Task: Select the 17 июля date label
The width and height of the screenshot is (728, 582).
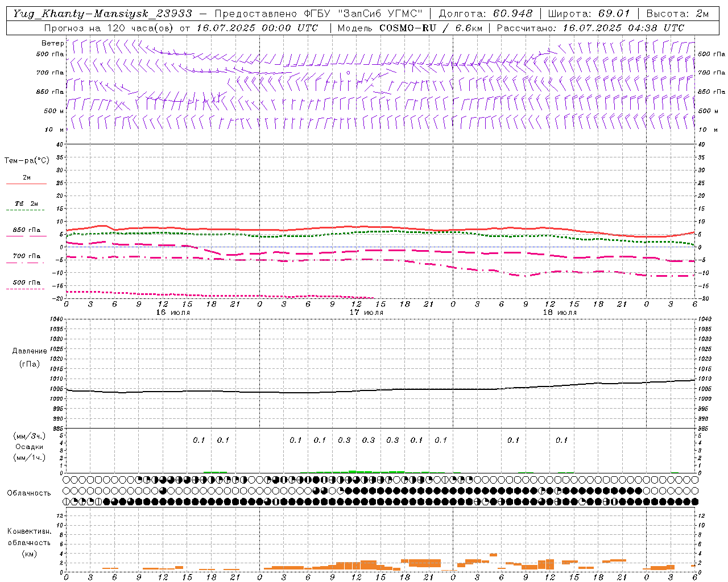Action: pyautogui.click(x=366, y=313)
